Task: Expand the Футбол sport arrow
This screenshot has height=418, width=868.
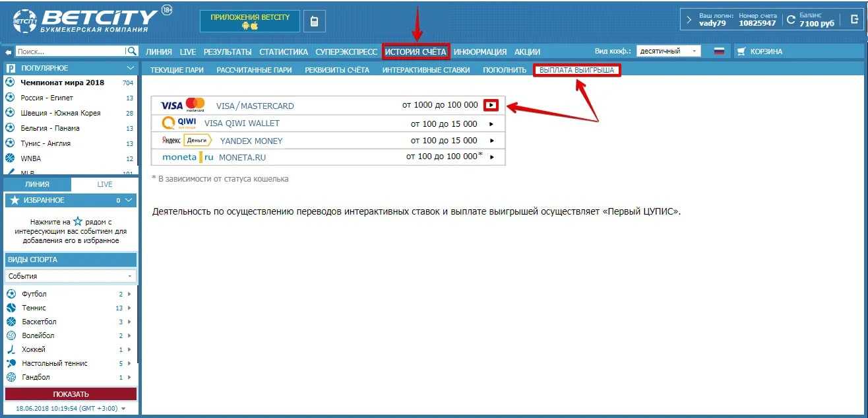Action: click(129, 294)
